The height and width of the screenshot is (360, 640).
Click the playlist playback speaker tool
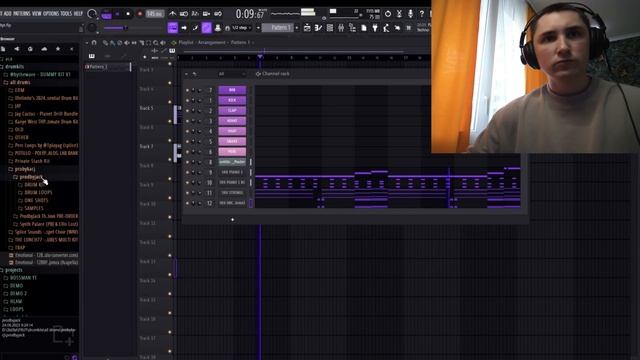pos(163,42)
